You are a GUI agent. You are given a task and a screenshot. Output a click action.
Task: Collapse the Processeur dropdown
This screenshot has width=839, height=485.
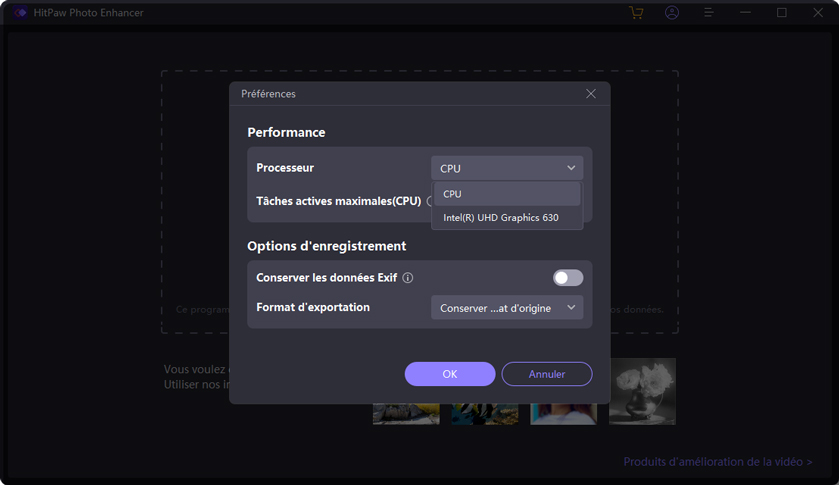click(507, 168)
